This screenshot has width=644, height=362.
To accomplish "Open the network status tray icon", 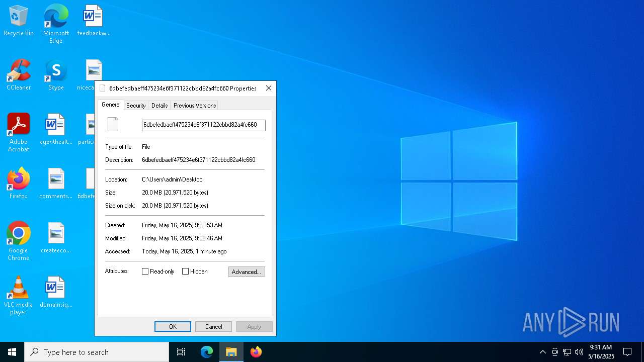I will point(567,352).
